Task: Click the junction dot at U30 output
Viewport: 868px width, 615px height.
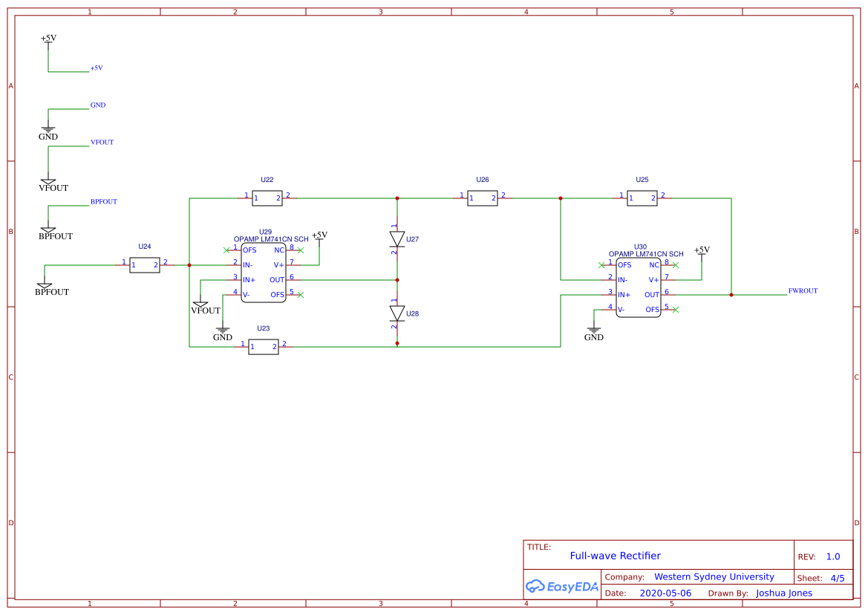Action: (x=731, y=295)
